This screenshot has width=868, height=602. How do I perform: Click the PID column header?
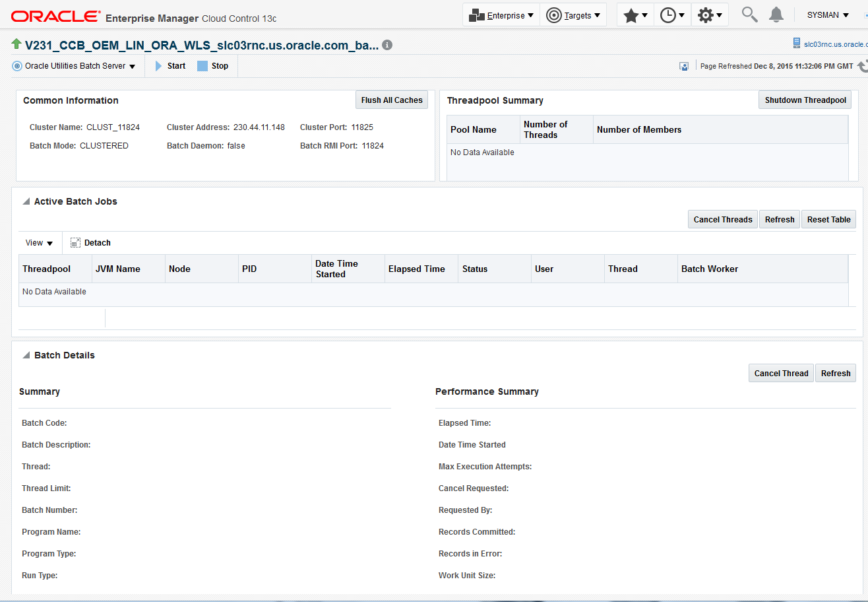point(275,269)
